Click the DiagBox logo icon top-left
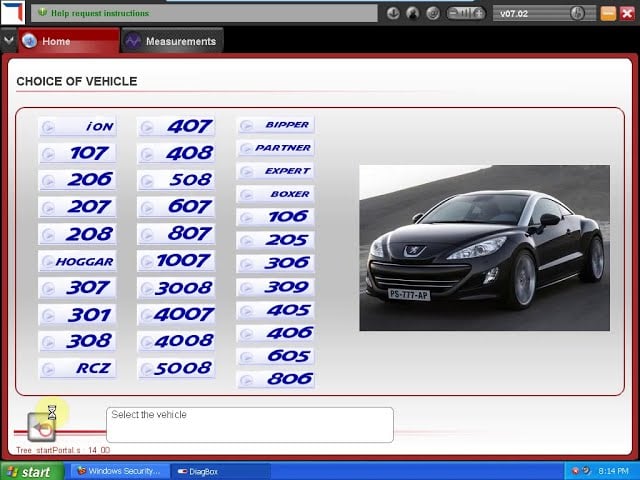640x480 pixels. pos(13,12)
